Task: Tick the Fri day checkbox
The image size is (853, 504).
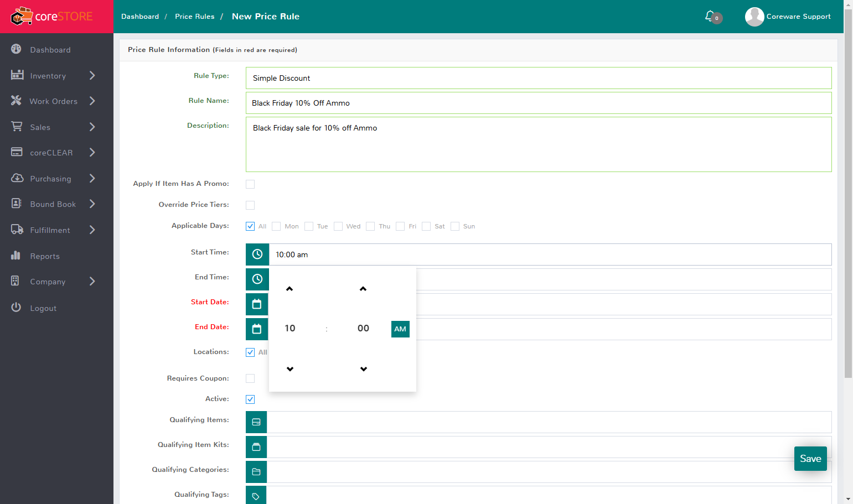Action: 400,226
